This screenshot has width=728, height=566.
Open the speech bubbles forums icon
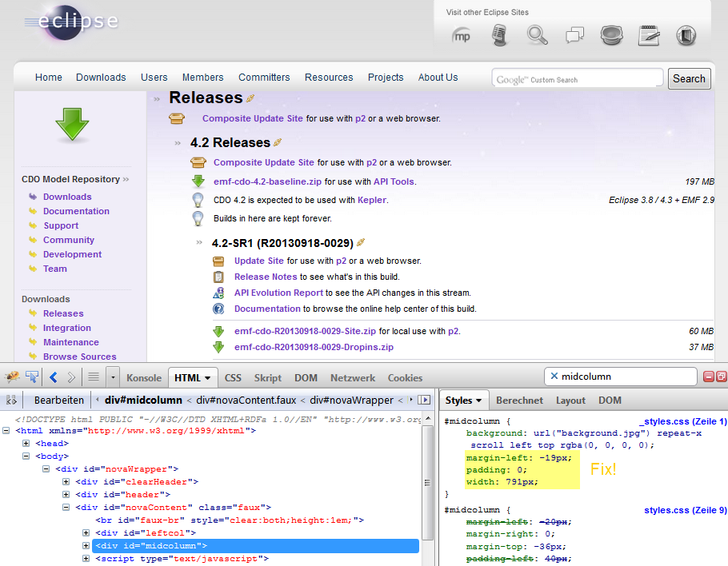click(574, 35)
